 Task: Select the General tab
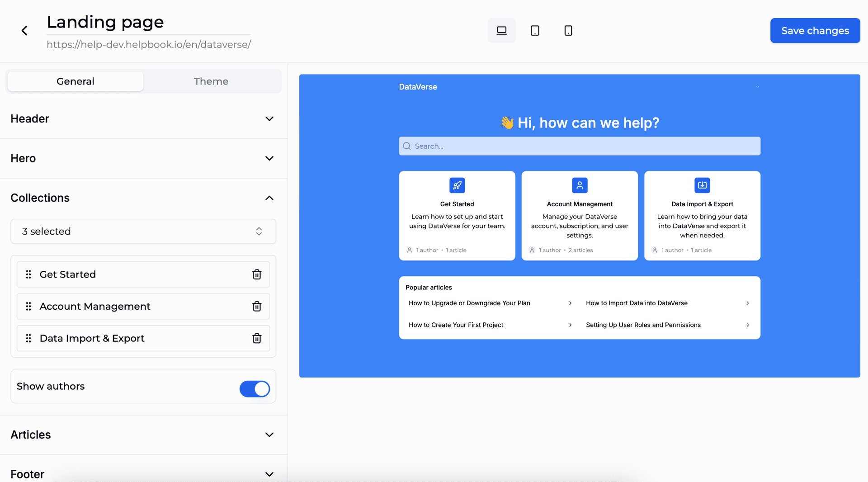[x=75, y=81]
